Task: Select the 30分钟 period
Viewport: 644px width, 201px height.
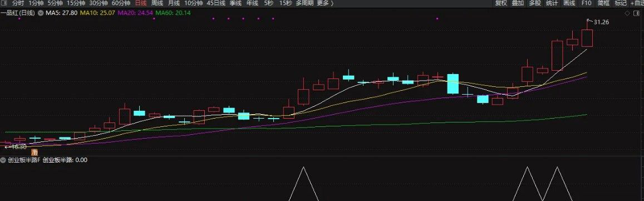Action: [98, 3]
